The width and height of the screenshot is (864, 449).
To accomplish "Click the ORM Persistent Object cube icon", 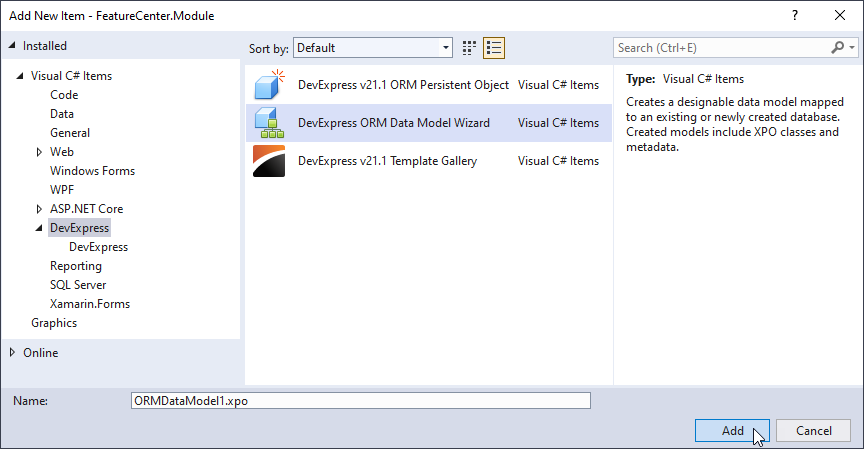I will point(269,85).
